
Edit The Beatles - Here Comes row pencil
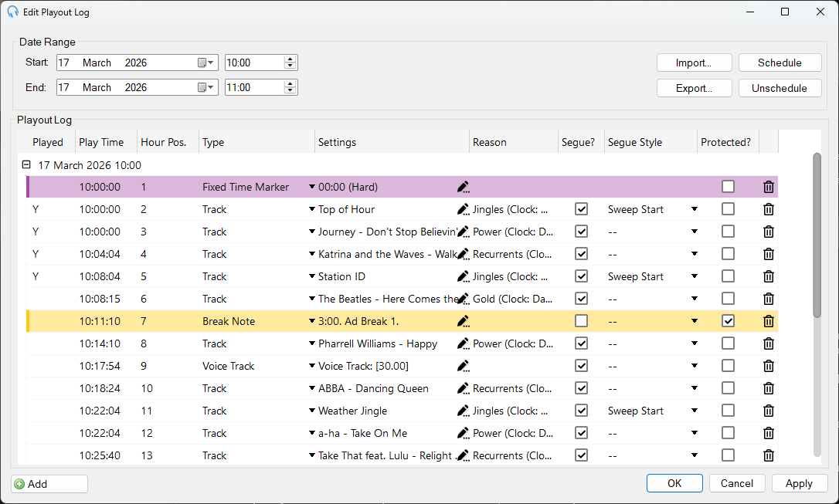(464, 299)
